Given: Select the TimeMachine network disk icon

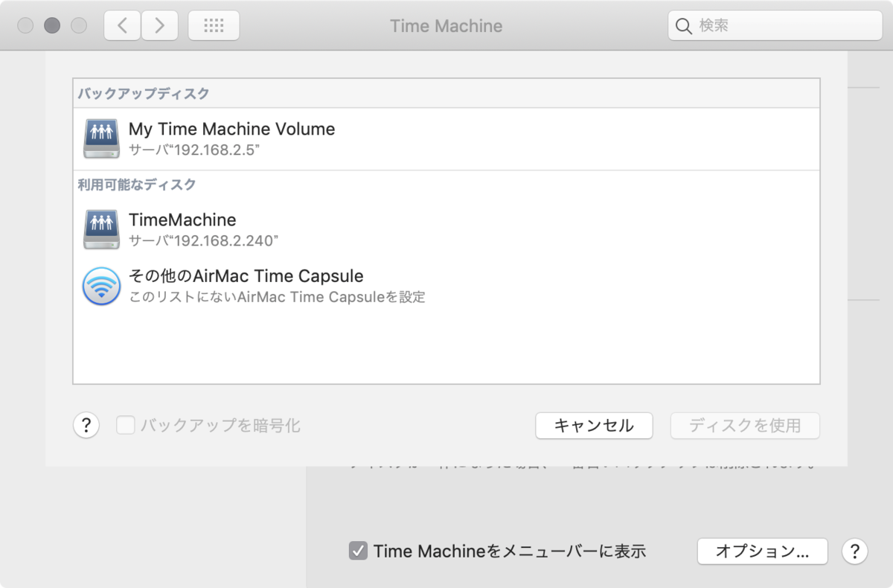Looking at the screenshot, I should click(x=101, y=229).
